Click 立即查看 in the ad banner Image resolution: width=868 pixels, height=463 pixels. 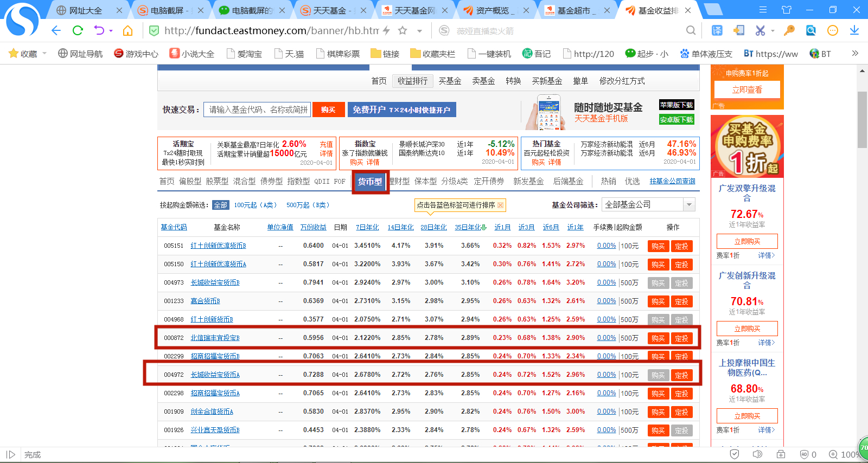pyautogui.click(x=747, y=89)
